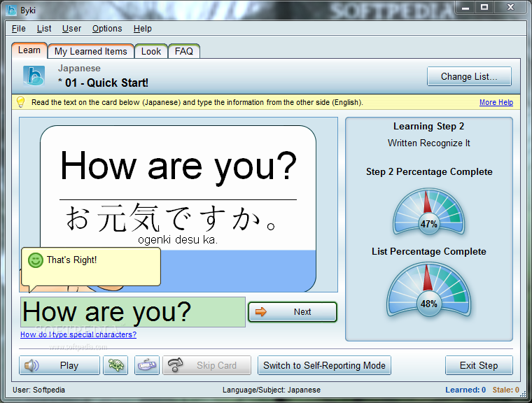Switch to the Look tab
Image resolution: width=532 pixels, height=403 pixels.
(151, 51)
